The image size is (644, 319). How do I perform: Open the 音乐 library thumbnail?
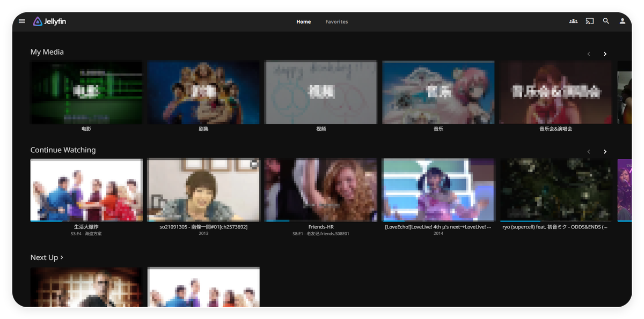[x=438, y=92]
